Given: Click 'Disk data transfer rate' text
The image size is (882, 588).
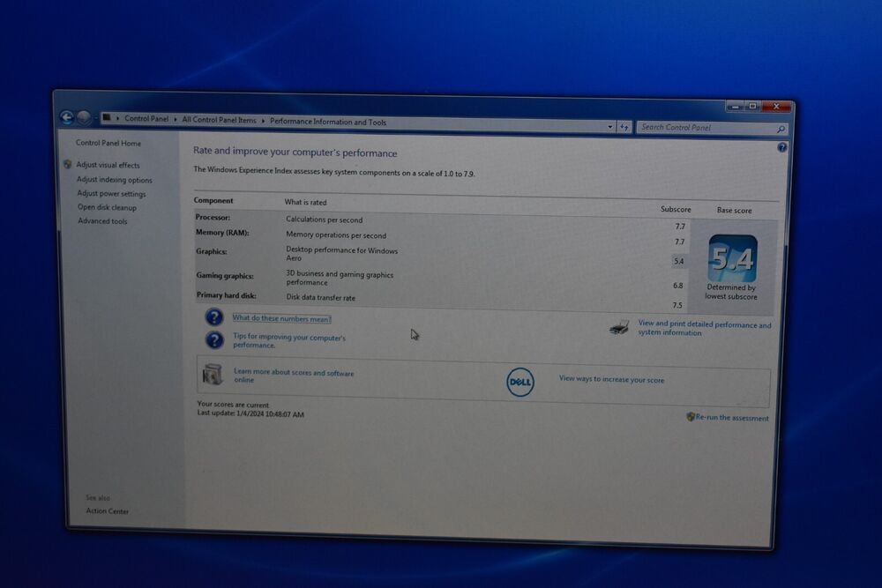Looking at the screenshot, I should (x=321, y=297).
